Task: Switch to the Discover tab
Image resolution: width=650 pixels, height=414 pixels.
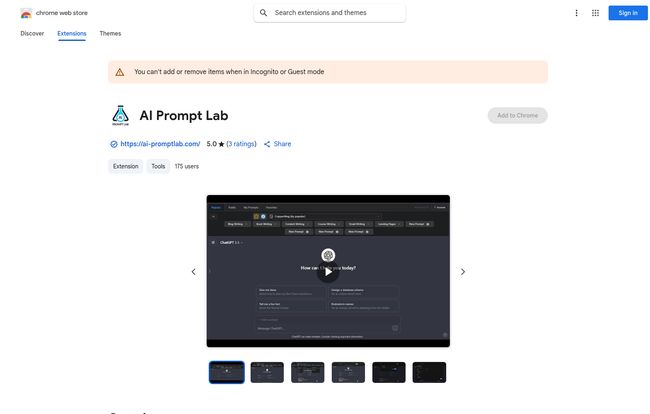Action: [32, 34]
